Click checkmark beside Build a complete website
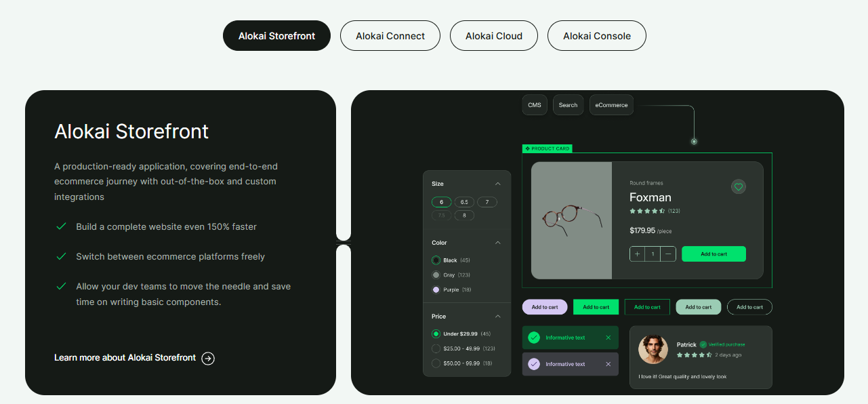 [61, 226]
